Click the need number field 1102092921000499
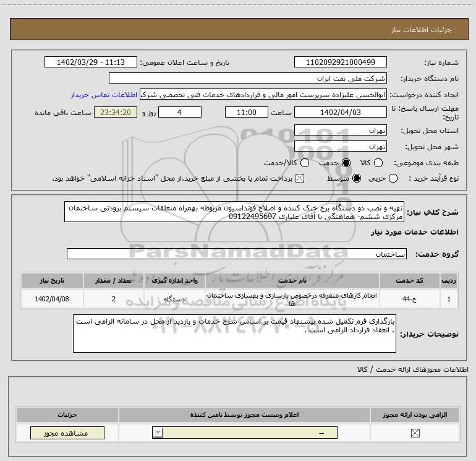Image resolution: width=476 pixels, height=461 pixels. tap(340, 62)
